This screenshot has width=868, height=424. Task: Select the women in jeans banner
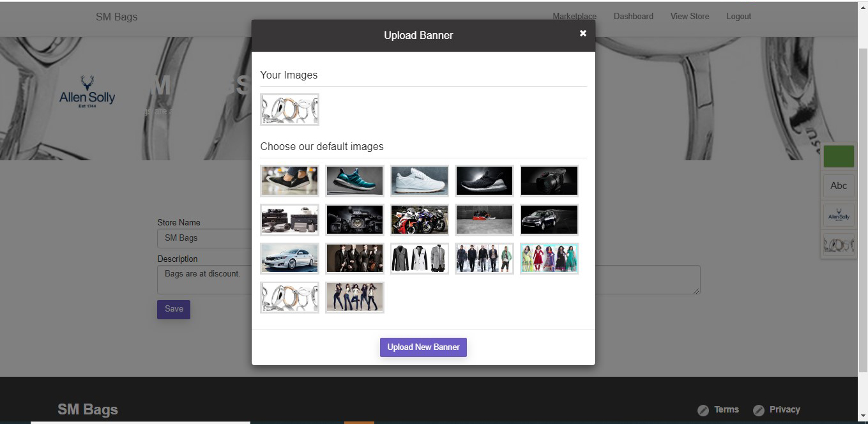tap(354, 298)
